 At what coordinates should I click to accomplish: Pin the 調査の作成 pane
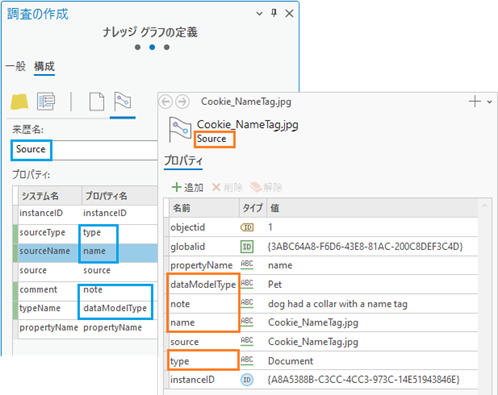coord(274,13)
